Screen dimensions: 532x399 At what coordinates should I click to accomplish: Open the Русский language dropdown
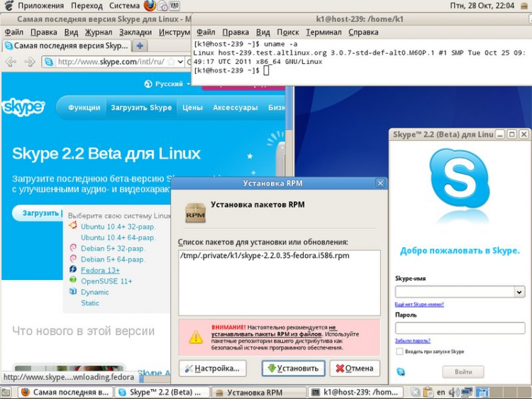coord(168,84)
